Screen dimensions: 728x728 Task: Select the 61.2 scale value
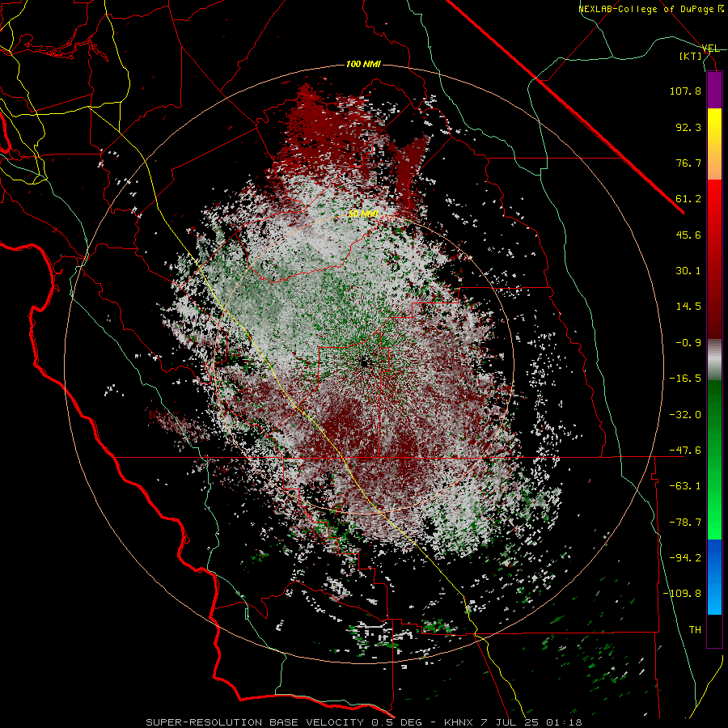pyautogui.click(x=688, y=199)
